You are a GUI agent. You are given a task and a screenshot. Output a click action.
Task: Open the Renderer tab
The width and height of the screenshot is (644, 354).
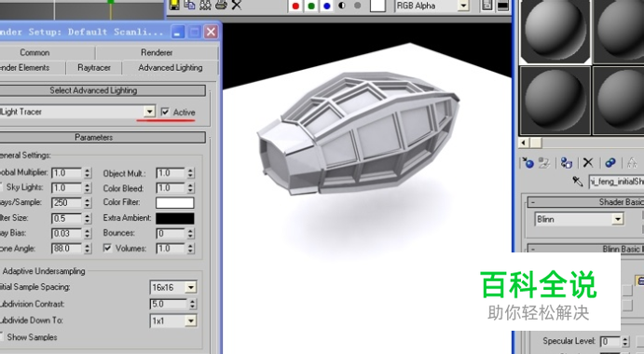point(157,52)
